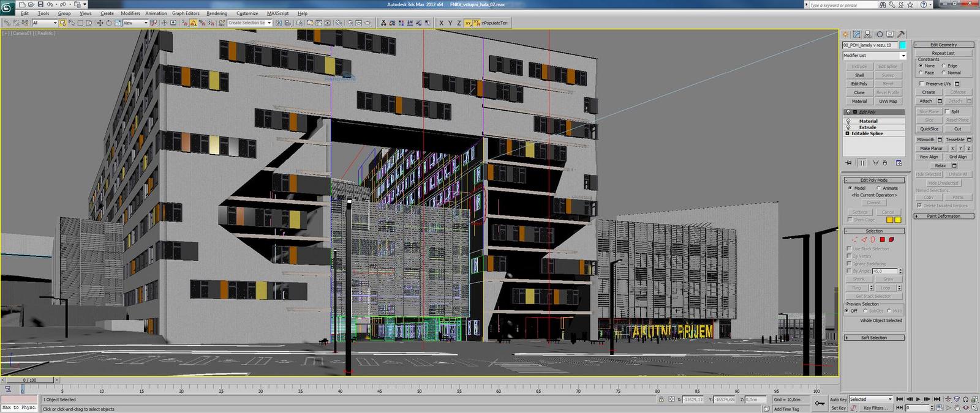
Task: Enable the Preserve UVs checkbox
Action: tap(921, 83)
